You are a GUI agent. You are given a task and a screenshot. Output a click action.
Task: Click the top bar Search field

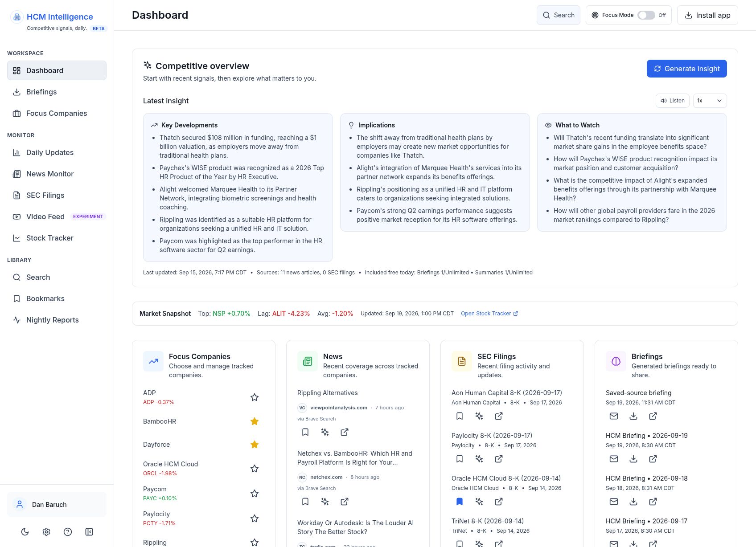pyautogui.click(x=558, y=15)
